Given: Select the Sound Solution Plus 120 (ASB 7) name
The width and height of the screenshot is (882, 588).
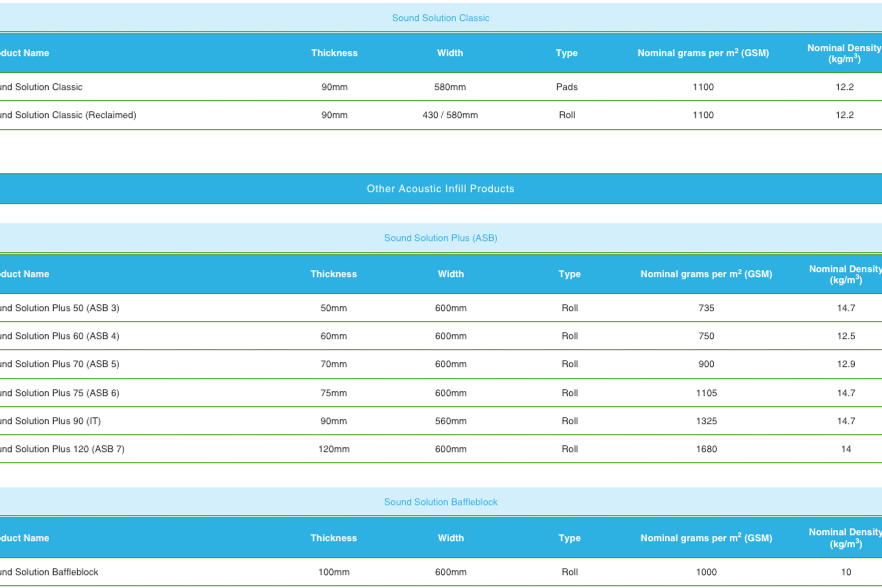Looking at the screenshot, I should [x=62, y=449].
